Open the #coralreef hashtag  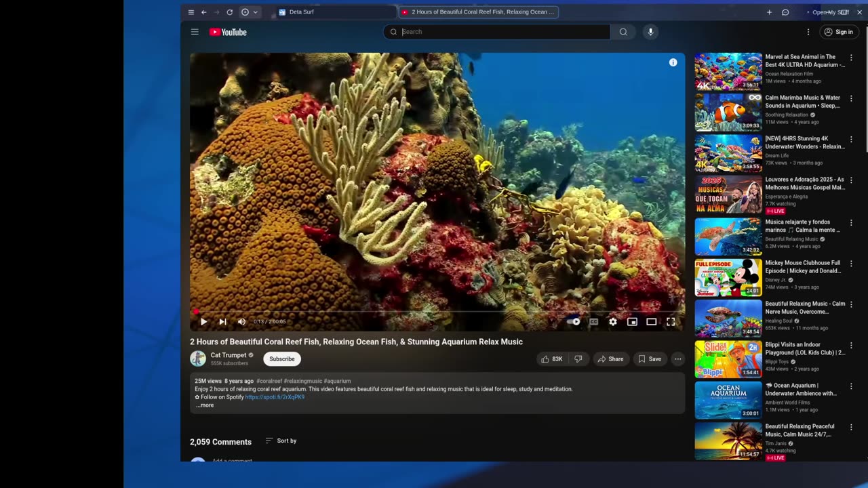tap(269, 381)
